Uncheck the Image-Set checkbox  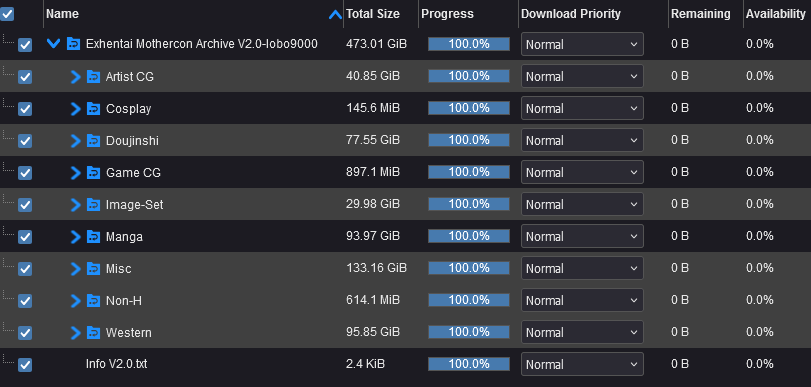pyautogui.click(x=25, y=205)
